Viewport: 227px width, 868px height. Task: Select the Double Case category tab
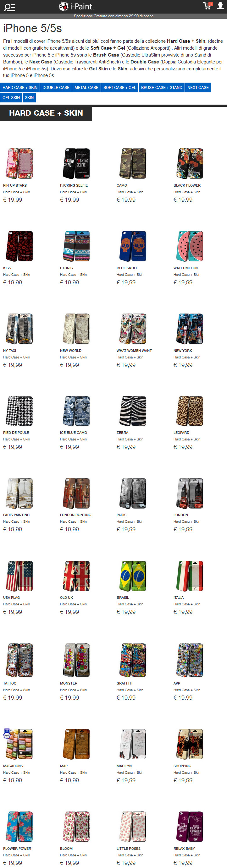click(x=56, y=88)
